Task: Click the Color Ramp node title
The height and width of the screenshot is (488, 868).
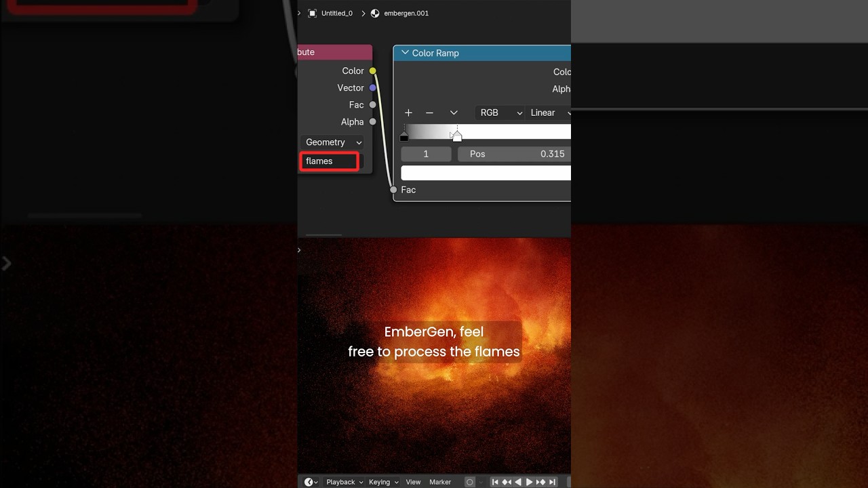Action: [435, 53]
